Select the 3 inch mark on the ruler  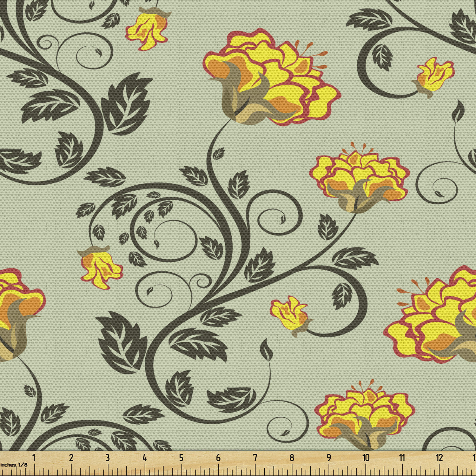point(108,458)
